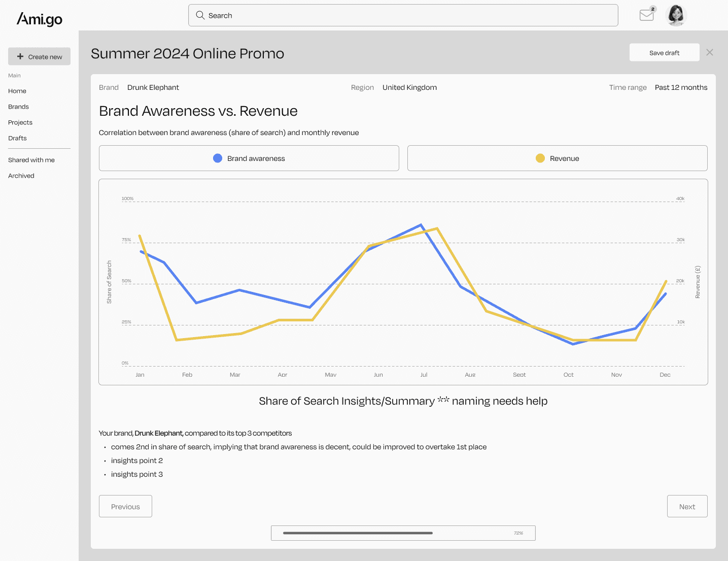Open the mail inbox envelope icon
This screenshot has width=728, height=561.
pyautogui.click(x=647, y=15)
